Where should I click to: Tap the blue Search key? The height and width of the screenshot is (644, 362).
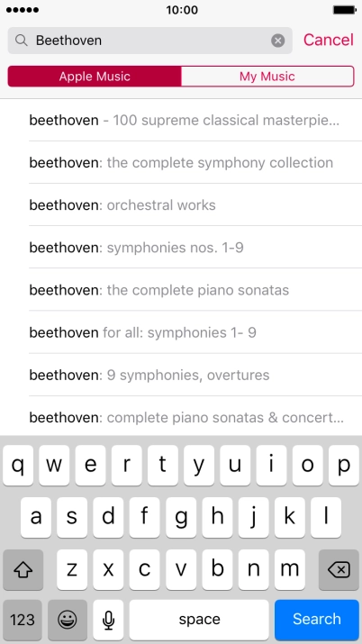317,619
